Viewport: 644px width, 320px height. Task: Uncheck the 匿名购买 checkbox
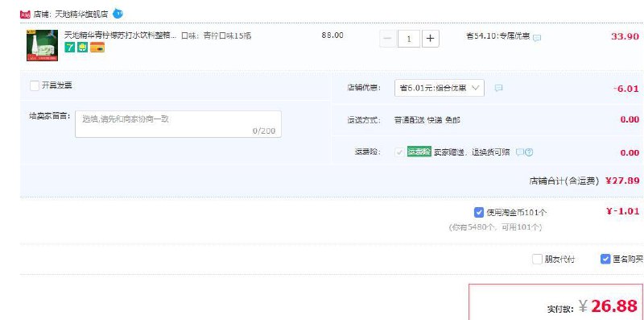click(x=605, y=259)
